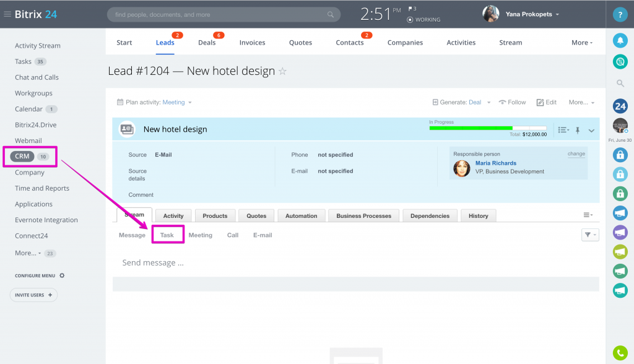Open Evernote Integration in sidebar
Screen dimensions: 634x364
tap(46, 220)
